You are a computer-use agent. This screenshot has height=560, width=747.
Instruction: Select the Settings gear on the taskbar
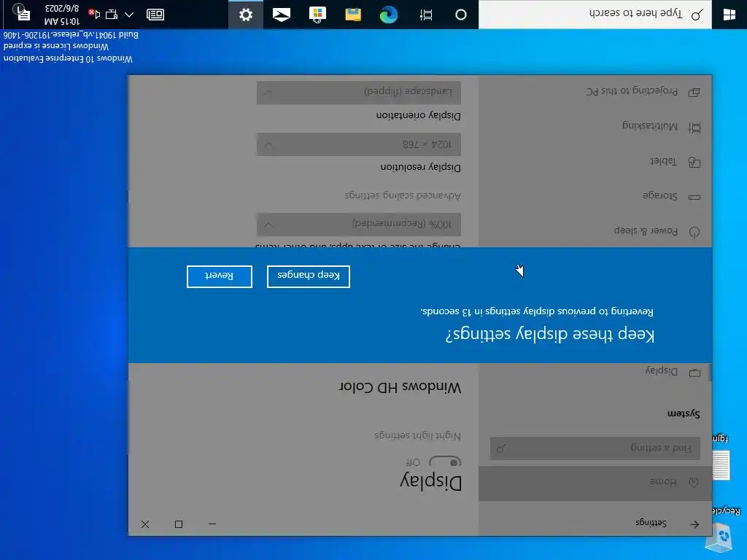246,15
